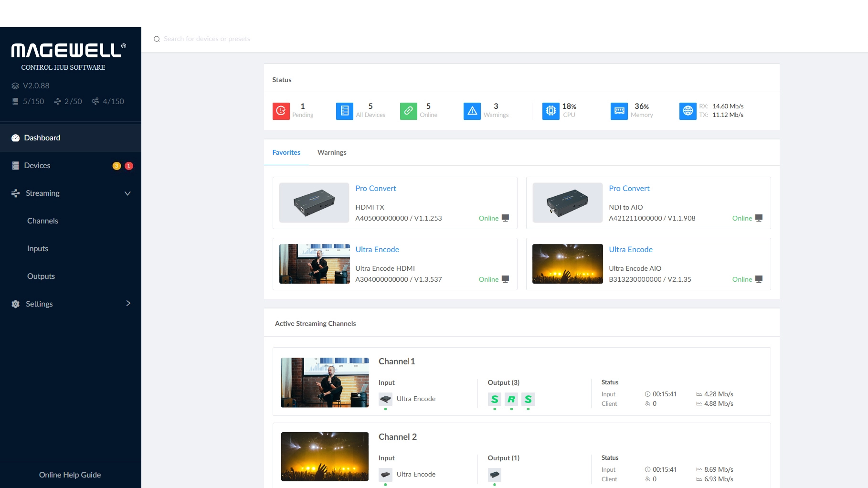
Task: Click the 4/150 count in sidebar
Action: [108, 102]
